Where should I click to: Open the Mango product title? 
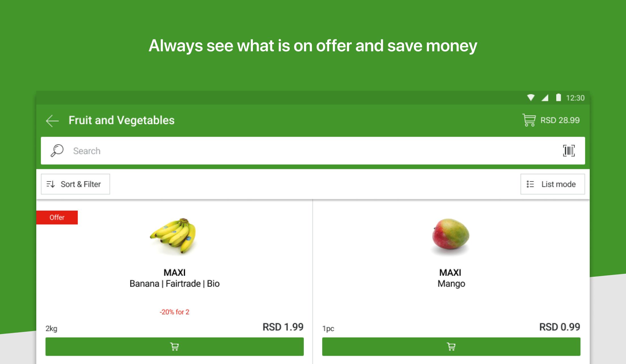click(451, 283)
